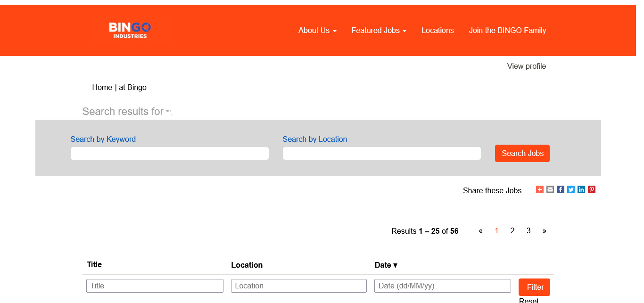Click the orange Filter button
The image size is (644, 303).
click(x=534, y=287)
